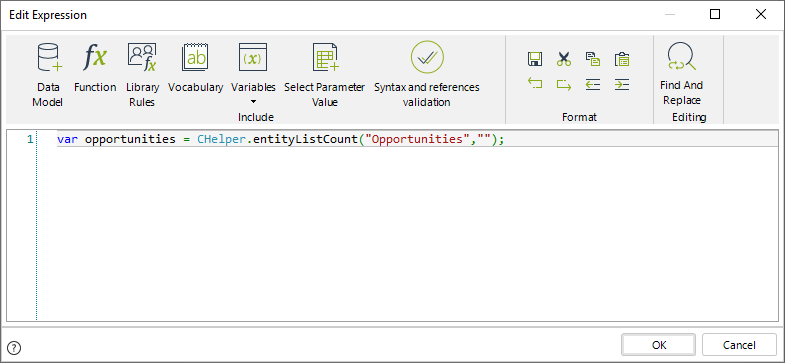Increase indent of the code line
Viewport: 785px width, 363px height.
pos(622,84)
